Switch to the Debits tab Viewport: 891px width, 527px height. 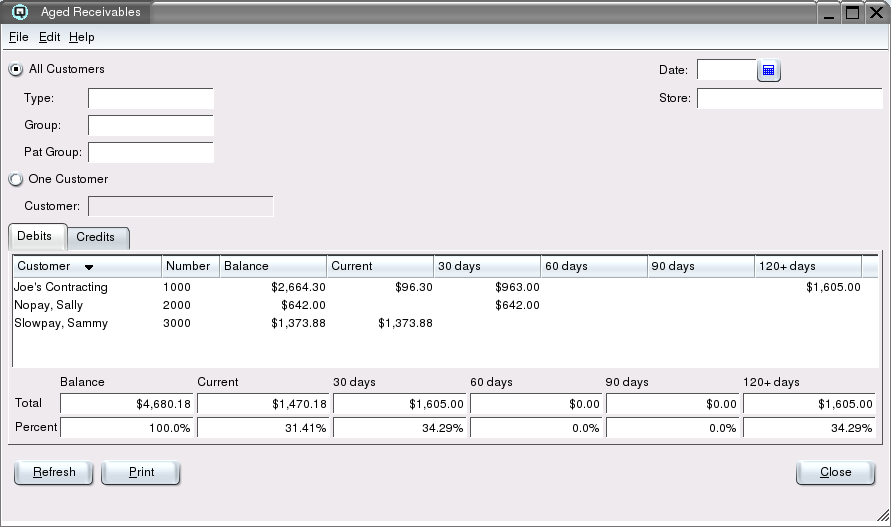[38, 236]
